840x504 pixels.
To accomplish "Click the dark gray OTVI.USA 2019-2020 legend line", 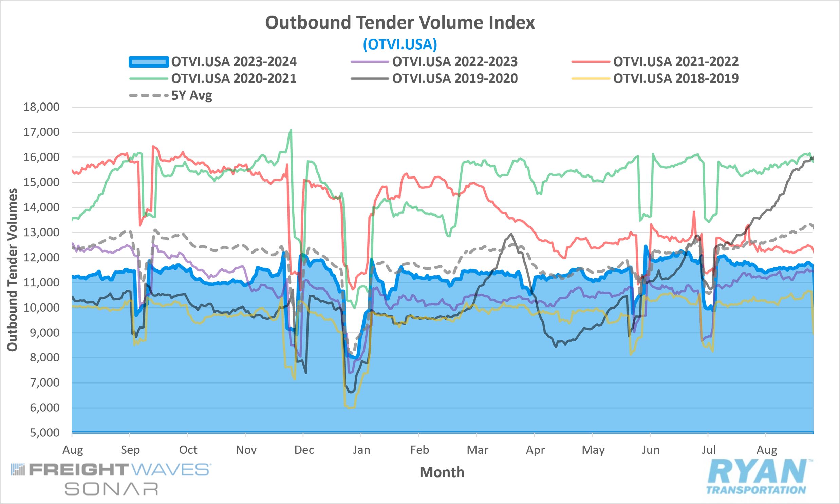I will click(370, 78).
